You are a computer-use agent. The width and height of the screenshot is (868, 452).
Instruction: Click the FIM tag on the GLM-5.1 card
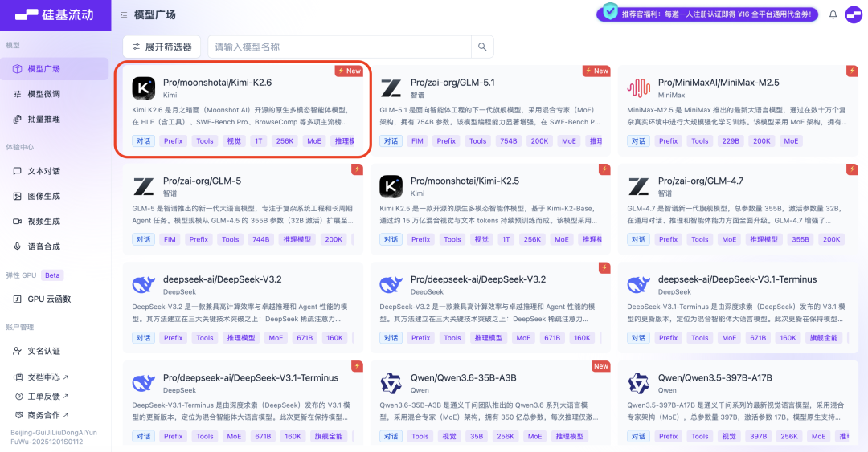[417, 141]
